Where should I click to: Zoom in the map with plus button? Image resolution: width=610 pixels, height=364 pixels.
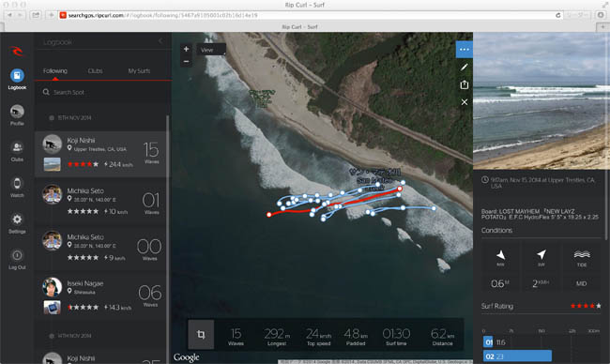point(187,49)
